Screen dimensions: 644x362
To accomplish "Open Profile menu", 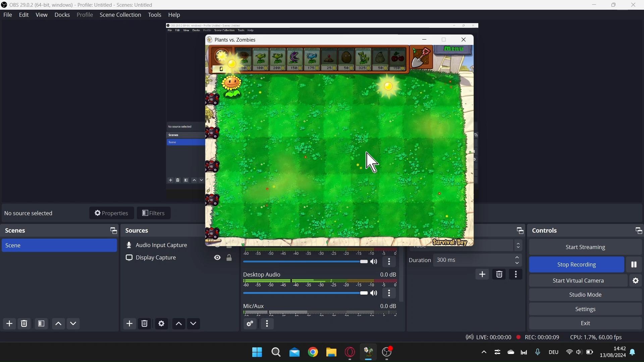I will [x=85, y=15].
